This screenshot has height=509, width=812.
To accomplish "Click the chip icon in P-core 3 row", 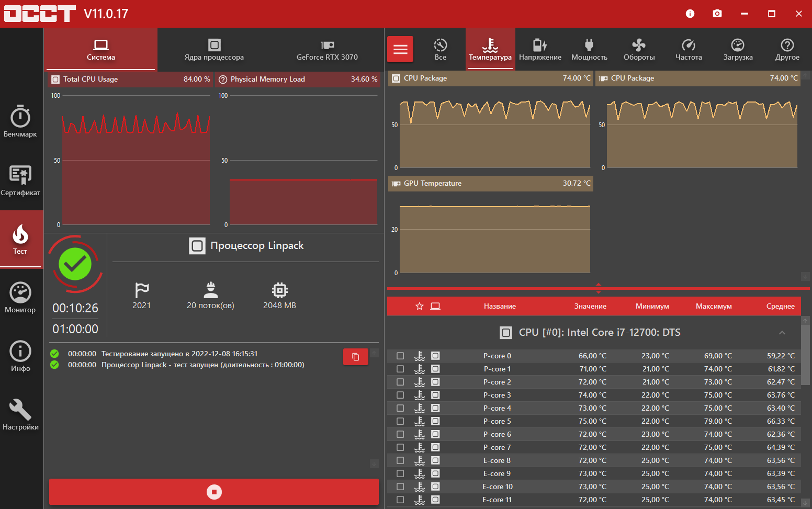I will pos(435,395).
